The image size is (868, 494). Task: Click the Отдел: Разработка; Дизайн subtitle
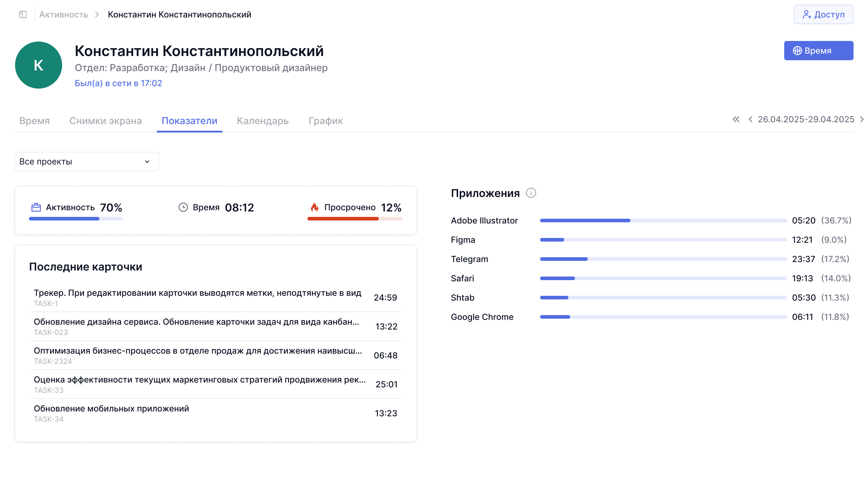(x=201, y=68)
